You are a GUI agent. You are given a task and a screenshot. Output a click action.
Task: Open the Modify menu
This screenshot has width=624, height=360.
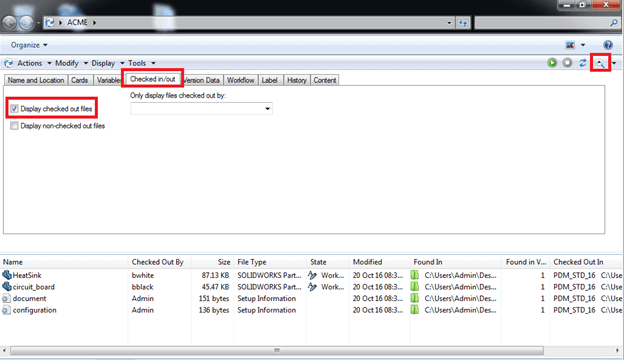(72, 63)
